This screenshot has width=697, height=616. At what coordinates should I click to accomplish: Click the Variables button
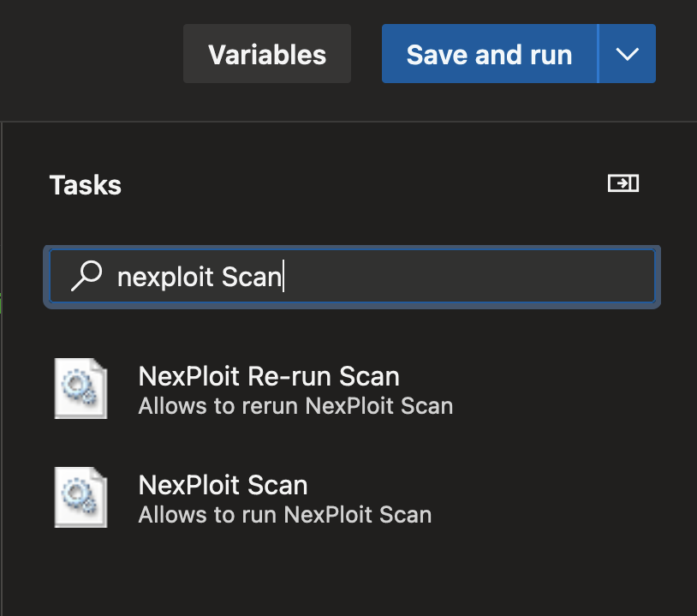click(267, 54)
